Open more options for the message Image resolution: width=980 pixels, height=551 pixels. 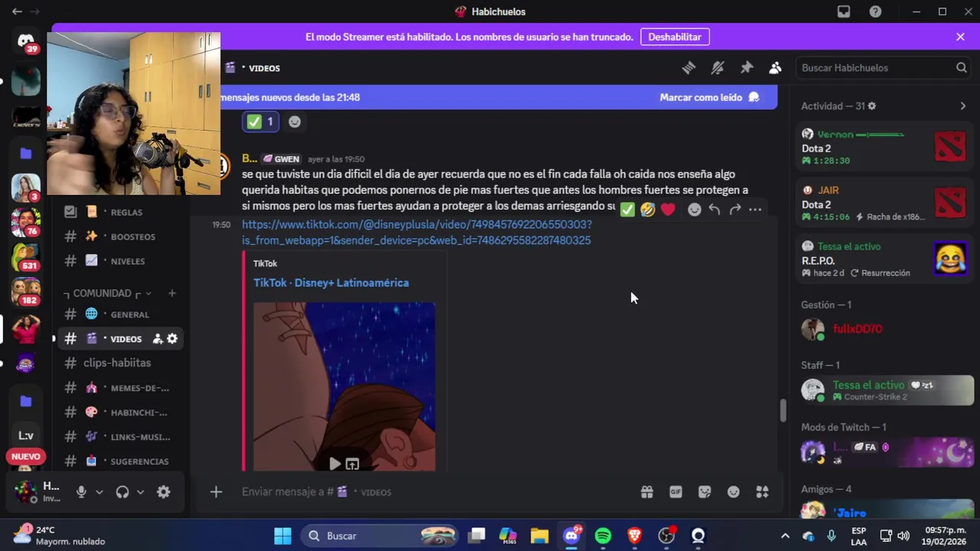click(x=755, y=209)
